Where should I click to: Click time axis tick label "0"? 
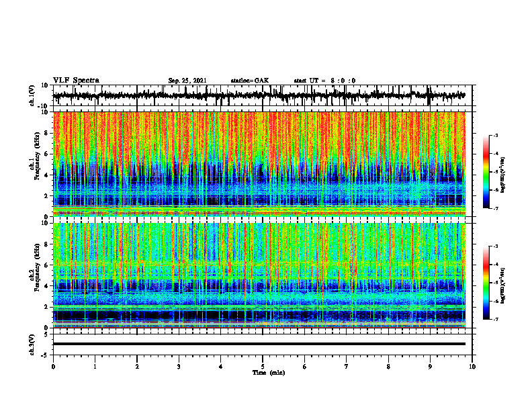click(53, 367)
